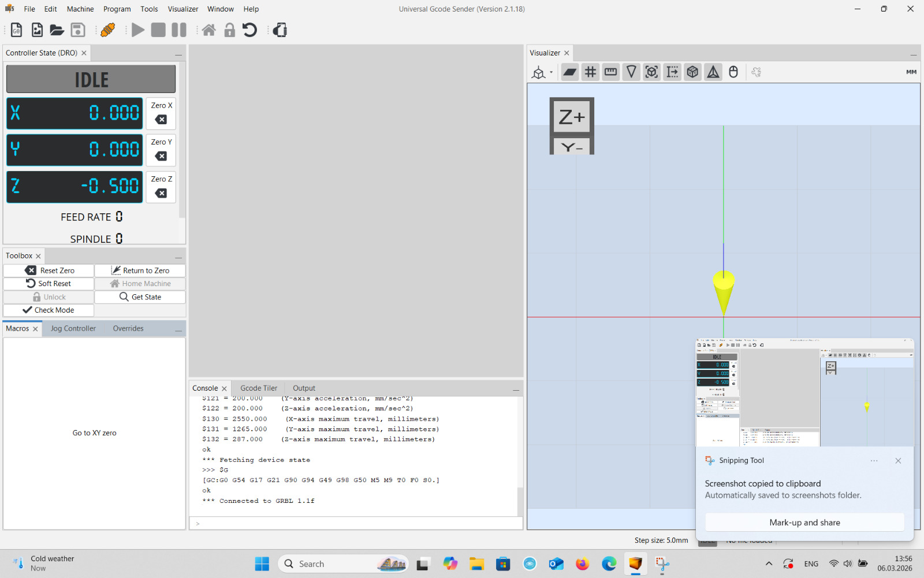Click the console command input field

tap(356, 524)
